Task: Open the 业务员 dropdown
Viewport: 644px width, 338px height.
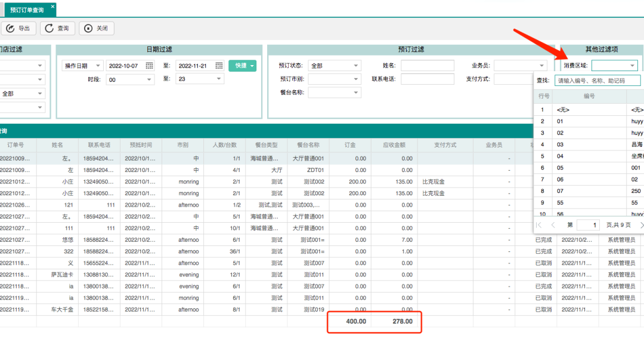Action: click(x=520, y=66)
